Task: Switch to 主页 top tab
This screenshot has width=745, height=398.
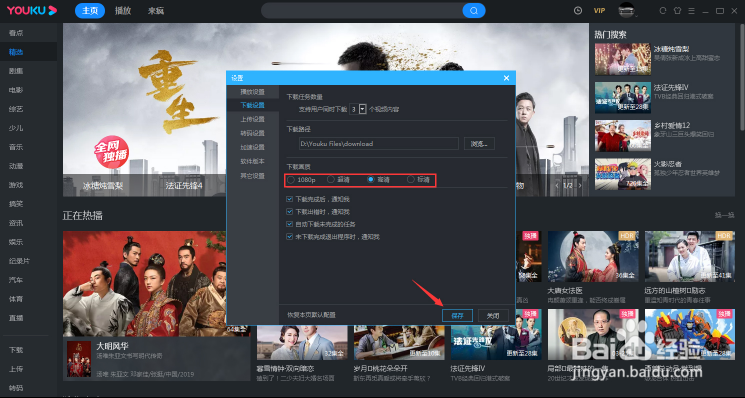Action: (90, 10)
